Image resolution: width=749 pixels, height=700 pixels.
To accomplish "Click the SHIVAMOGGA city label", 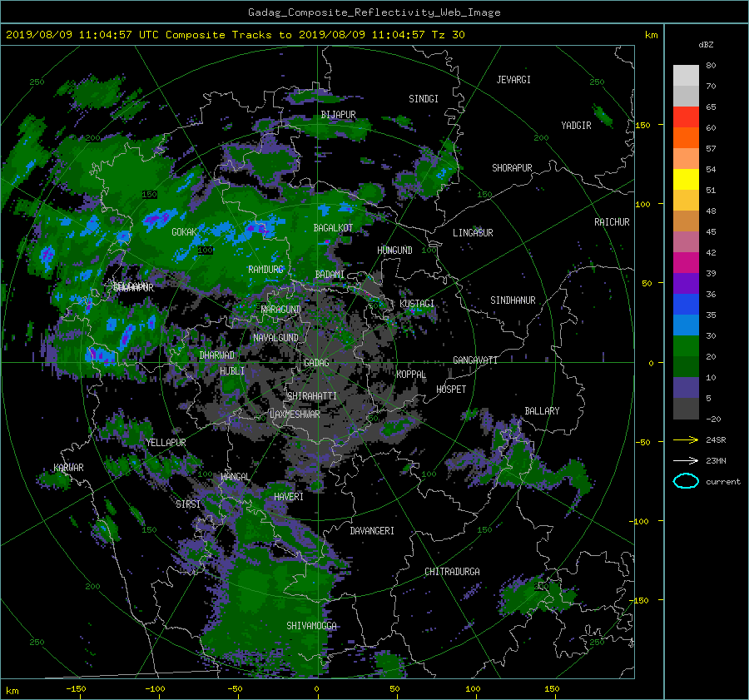I will point(311,626).
